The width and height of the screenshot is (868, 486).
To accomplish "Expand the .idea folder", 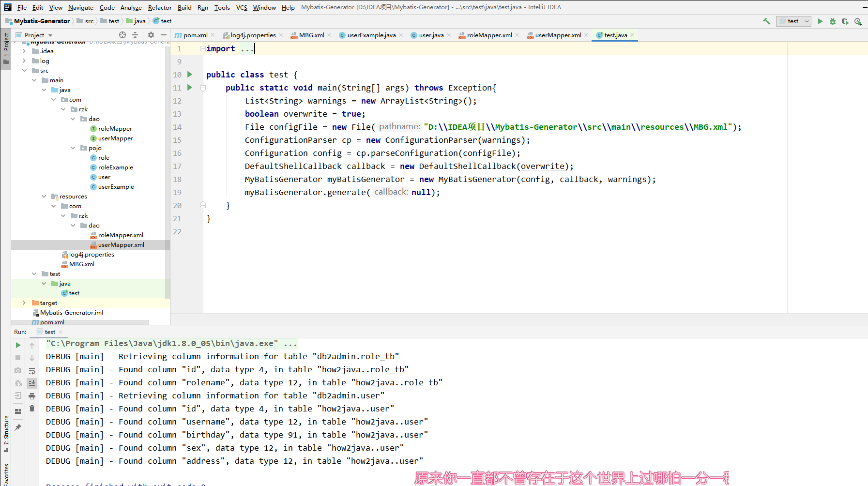I will pos(24,51).
